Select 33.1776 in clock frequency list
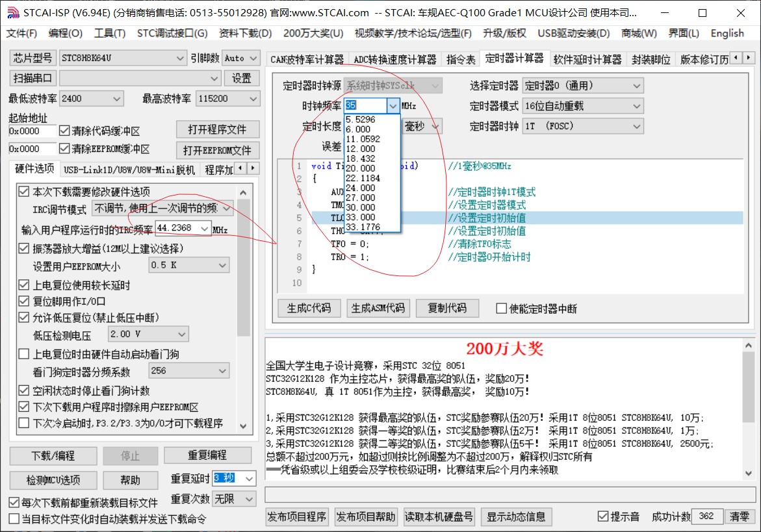 click(372, 227)
